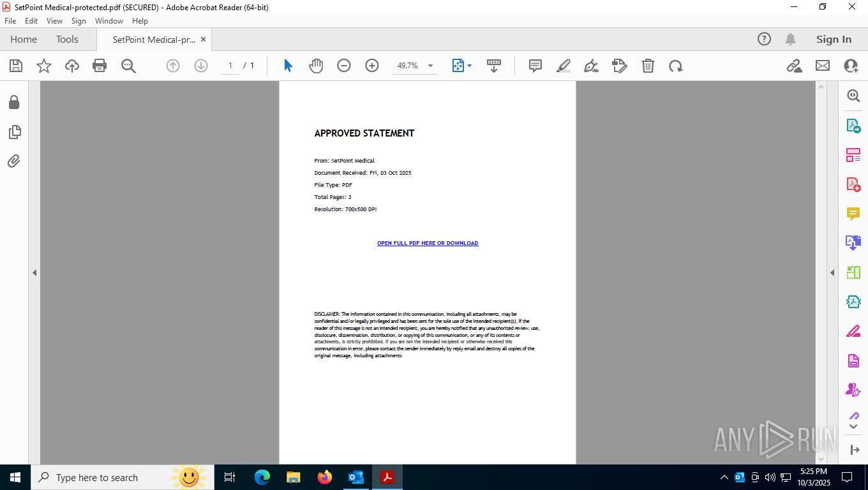Open the Help question mark button
Screen dimensions: 868x490
(764, 39)
